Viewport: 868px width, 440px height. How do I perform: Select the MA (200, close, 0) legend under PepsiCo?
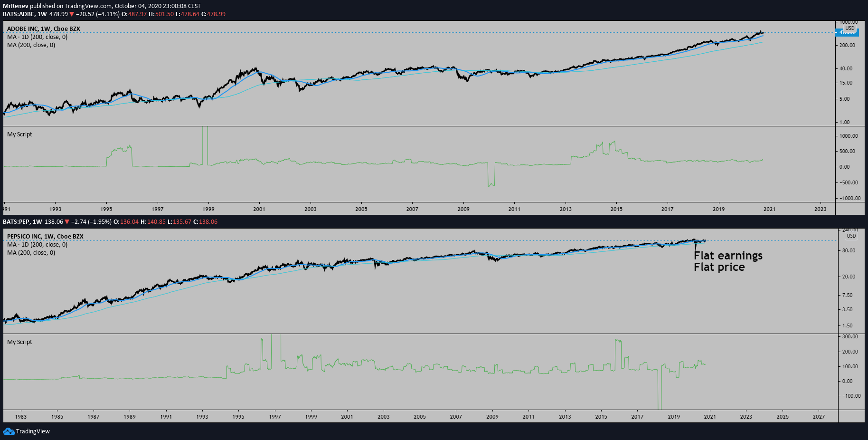point(31,253)
